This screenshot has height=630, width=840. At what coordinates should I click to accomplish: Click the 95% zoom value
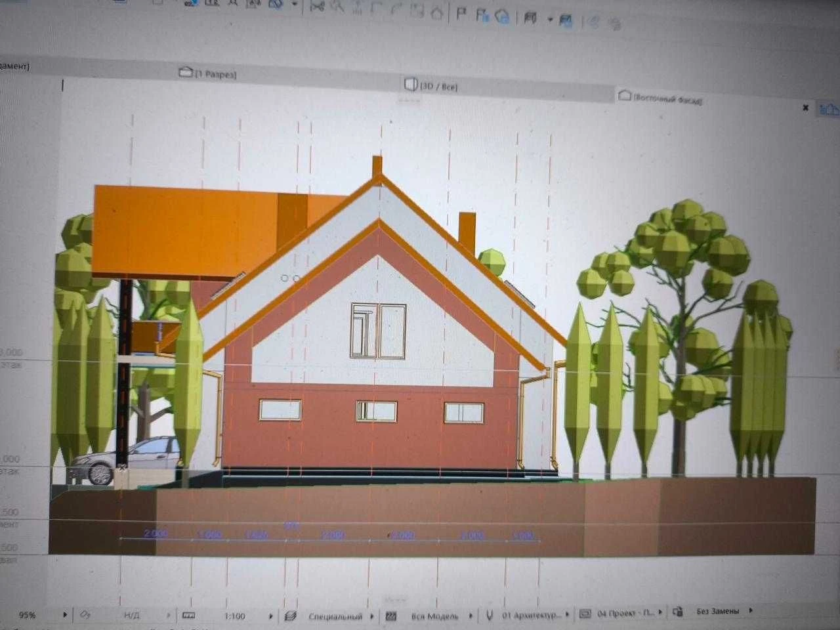pos(28,616)
